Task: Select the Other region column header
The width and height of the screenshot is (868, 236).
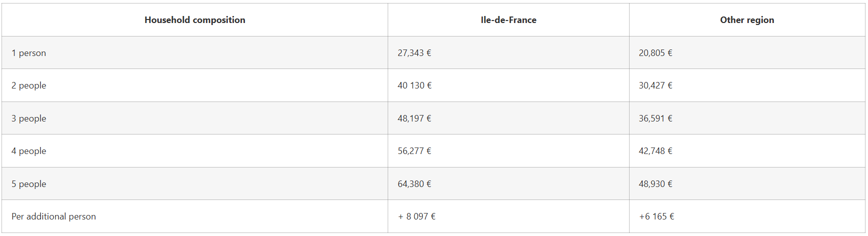Action: click(x=747, y=20)
